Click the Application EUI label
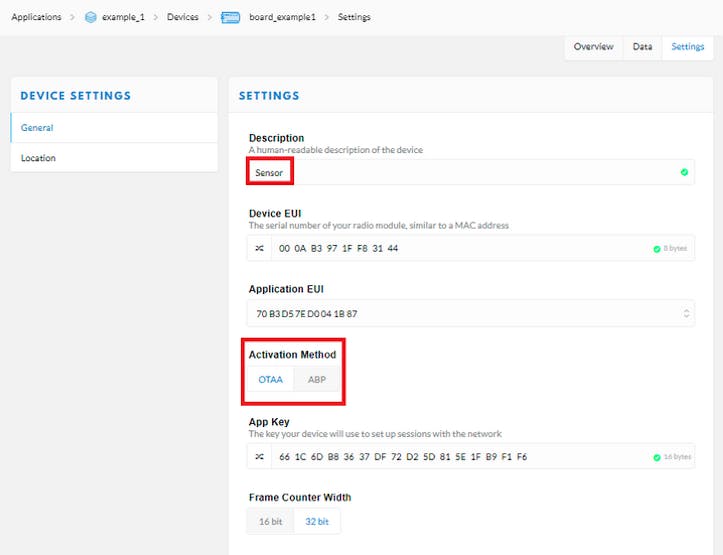The width and height of the screenshot is (723, 555). pyautogui.click(x=286, y=289)
